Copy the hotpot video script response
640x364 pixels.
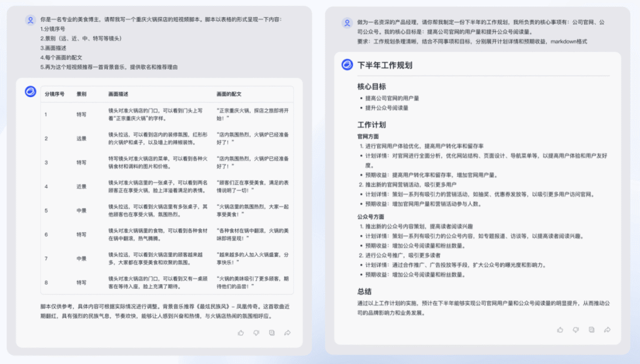[x=271, y=333]
